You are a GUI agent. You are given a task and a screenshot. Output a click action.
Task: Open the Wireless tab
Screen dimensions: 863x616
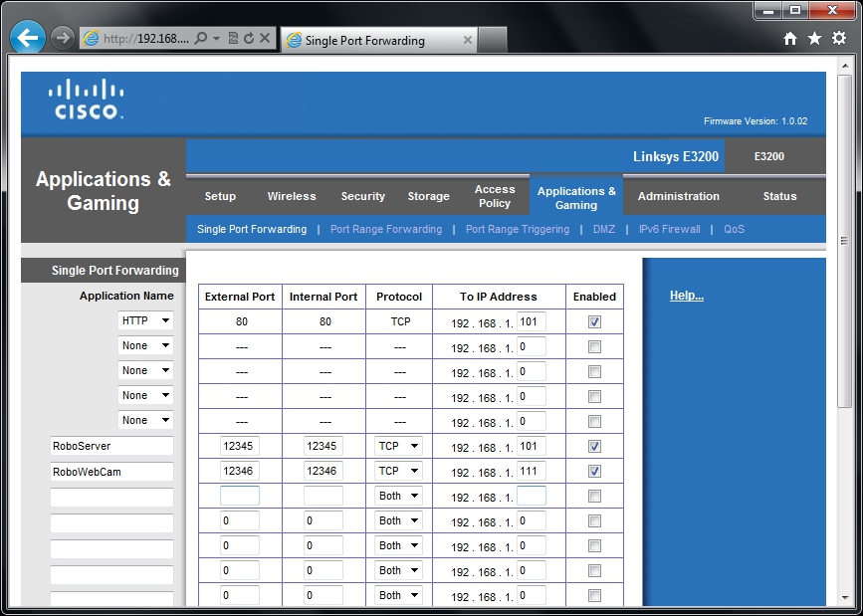tap(292, 196)
